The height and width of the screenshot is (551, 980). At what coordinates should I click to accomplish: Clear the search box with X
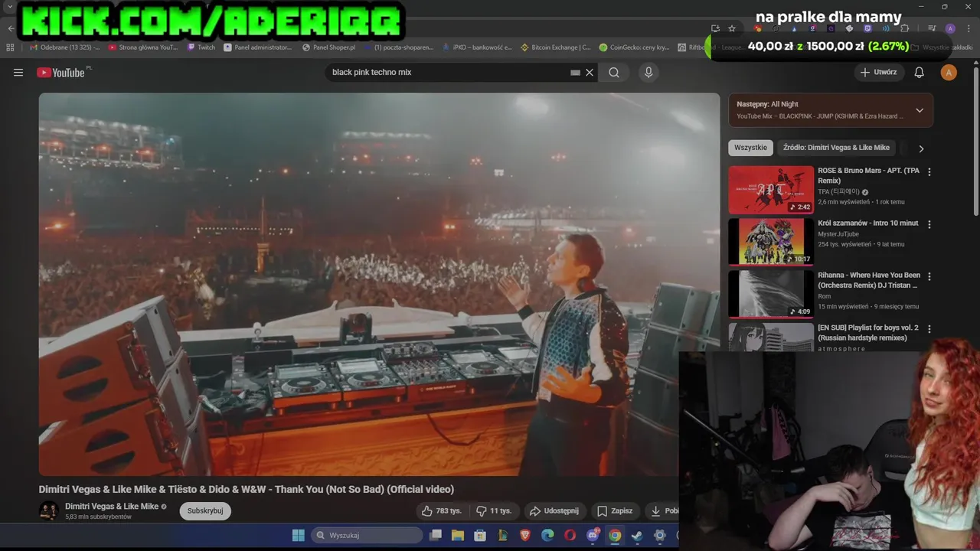click(x=590, y=73)
